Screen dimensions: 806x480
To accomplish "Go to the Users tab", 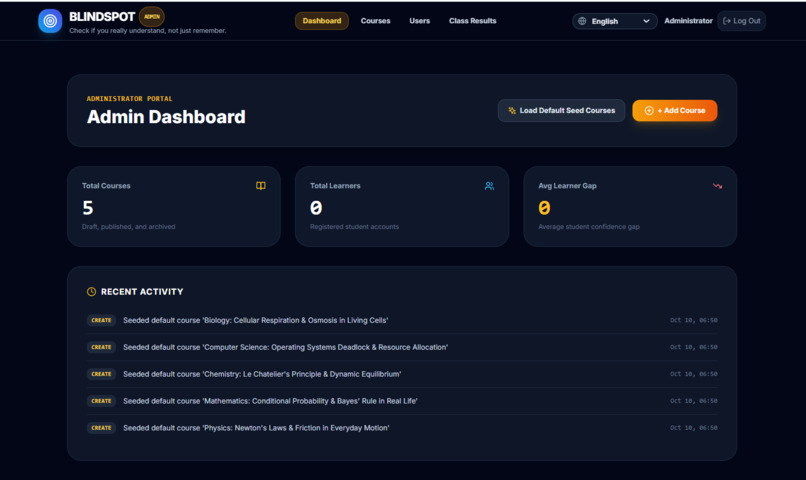I will [419, 21].
